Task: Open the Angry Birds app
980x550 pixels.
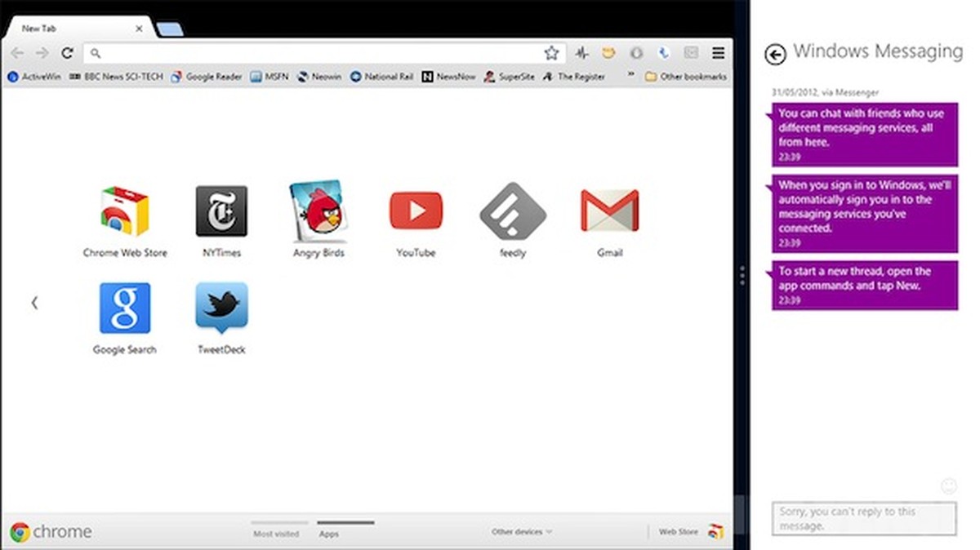Action: 318,211
